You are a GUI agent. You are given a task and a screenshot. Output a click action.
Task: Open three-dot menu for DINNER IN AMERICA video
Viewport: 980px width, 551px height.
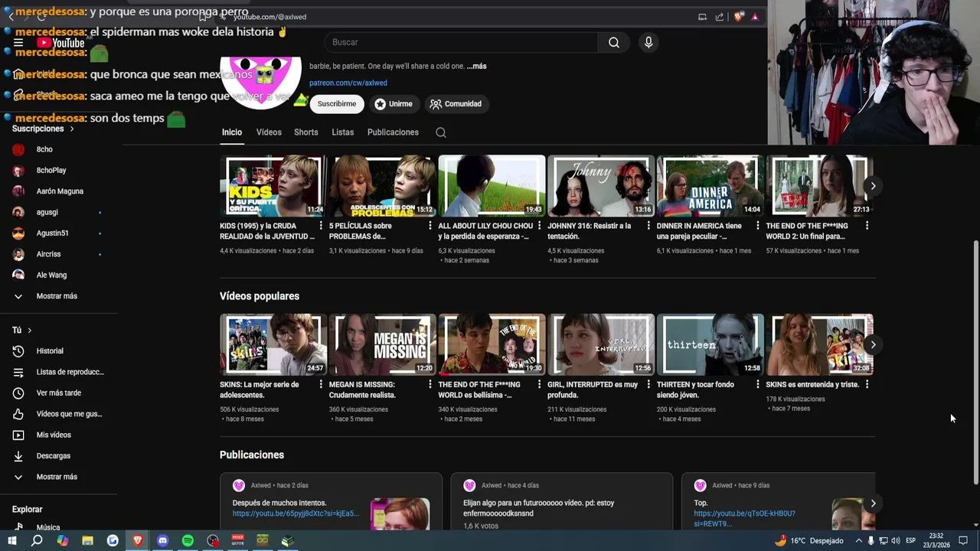[x=758, y=226]
